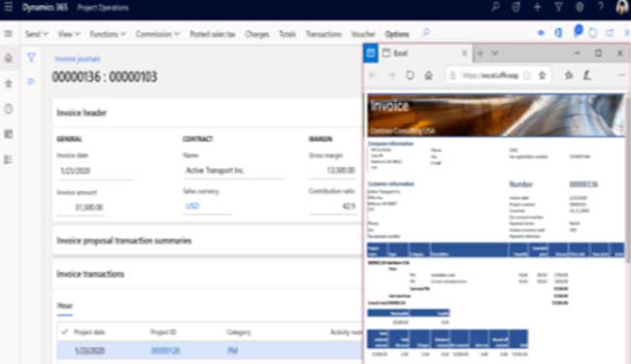Screen dimensions: 631x364
Task: Click the plus icon in the top bar
Action: click(x=537, y=7)
